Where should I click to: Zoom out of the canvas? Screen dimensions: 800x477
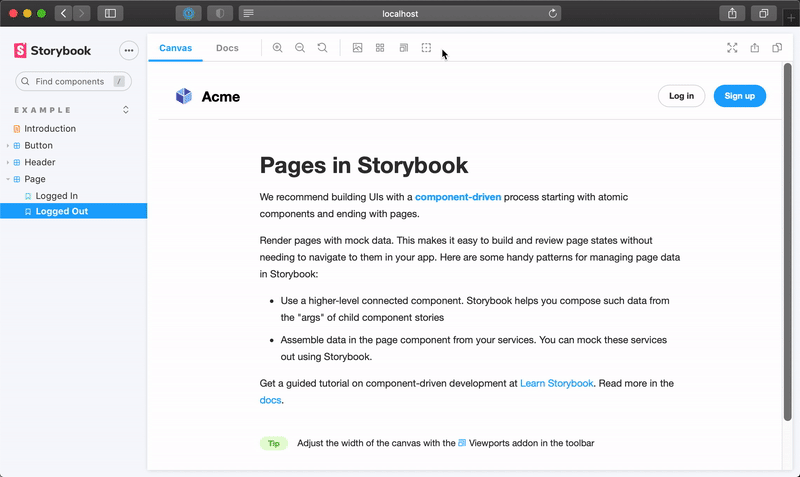[300, 48]
